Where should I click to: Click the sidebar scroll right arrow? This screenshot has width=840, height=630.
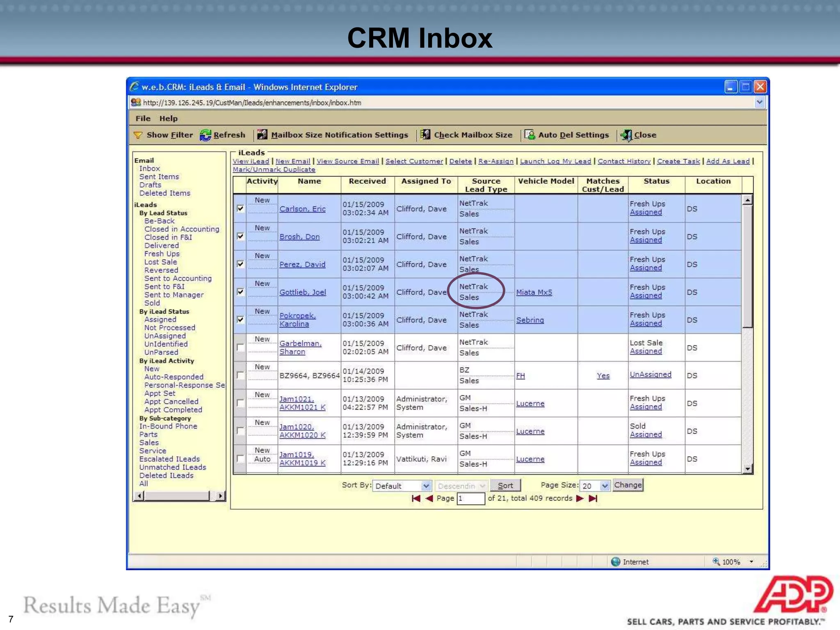click(221, 496)
